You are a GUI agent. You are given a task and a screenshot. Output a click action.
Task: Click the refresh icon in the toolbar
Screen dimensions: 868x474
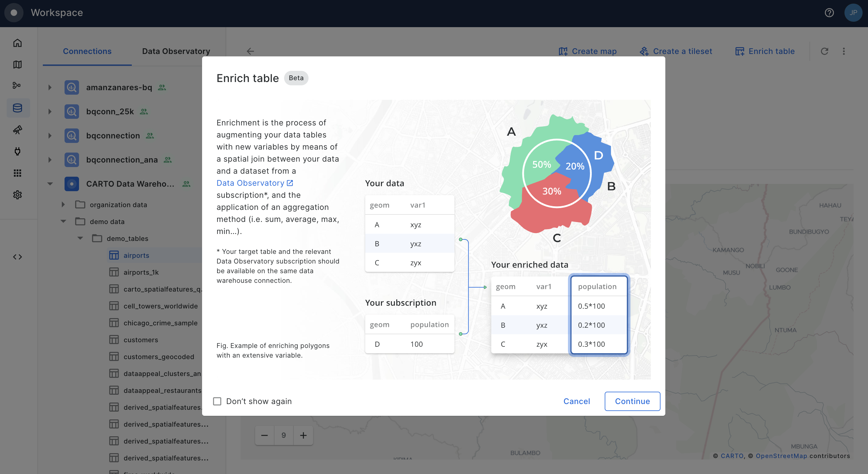824,51
